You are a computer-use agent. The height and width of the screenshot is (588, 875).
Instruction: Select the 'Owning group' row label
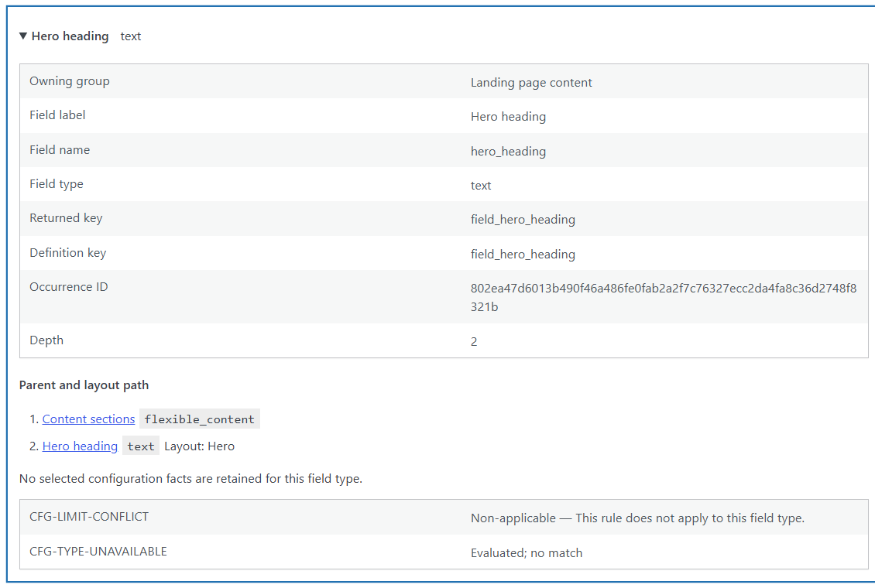pos(69,81)
